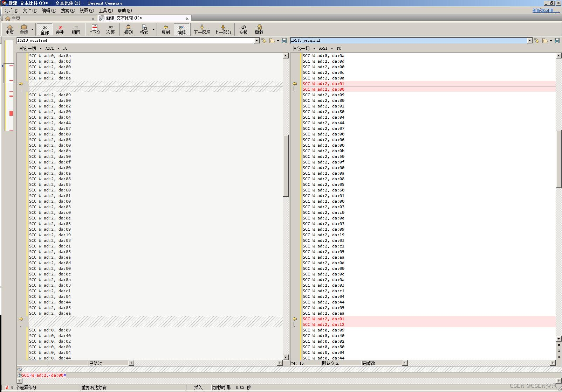Click next difference circle below right scrollbar
Image resolution: width=562 pixels, height=392 pixels.
point(559,351)
